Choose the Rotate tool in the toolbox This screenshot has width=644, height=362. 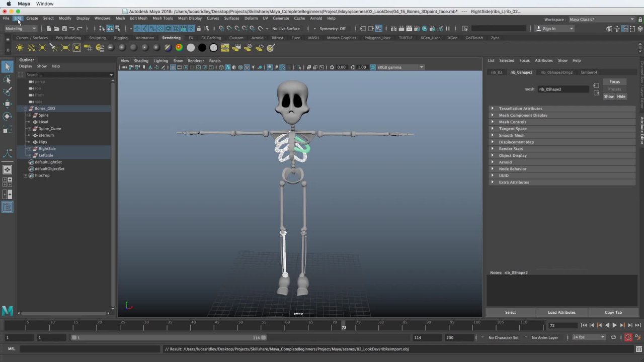(7, 116)
